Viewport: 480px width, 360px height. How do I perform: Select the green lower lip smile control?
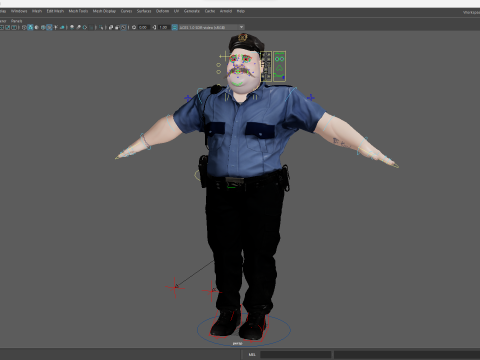click(x=238, y=83)
